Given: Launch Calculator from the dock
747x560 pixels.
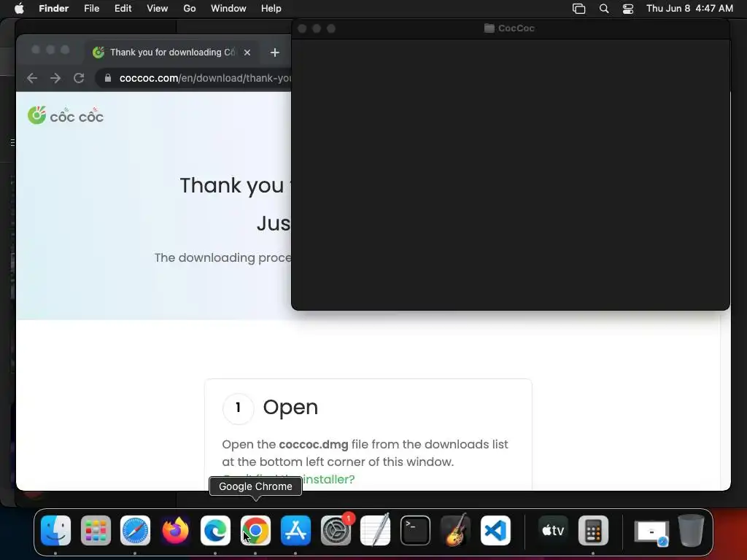Looking at the screenshot, I should pyautogui.click(x=593, y=530).
